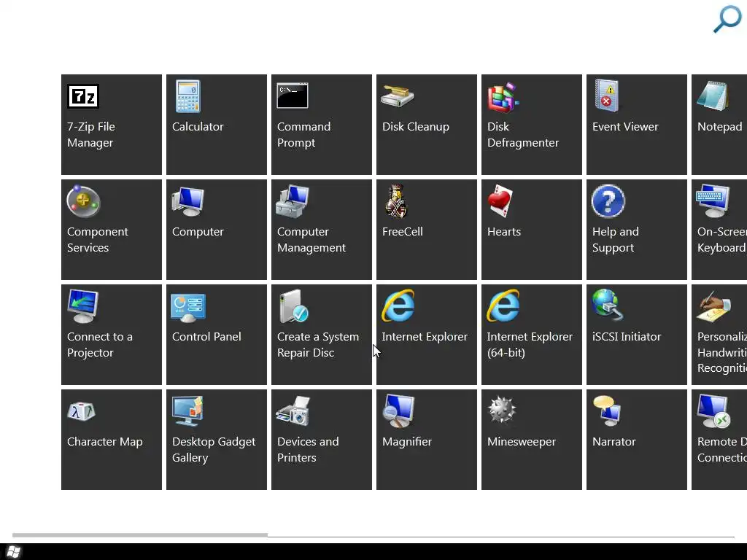Open the Command Prompt icon
Image resolution: width=747 pixels, height=560 pixels.
point(293,96)
